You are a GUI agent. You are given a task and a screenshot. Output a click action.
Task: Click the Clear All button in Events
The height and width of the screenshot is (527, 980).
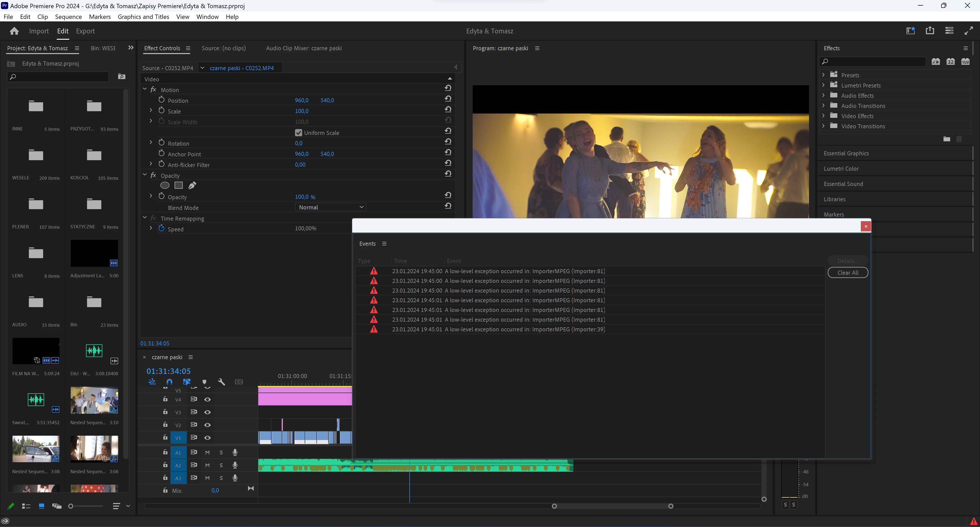point(848,273)
